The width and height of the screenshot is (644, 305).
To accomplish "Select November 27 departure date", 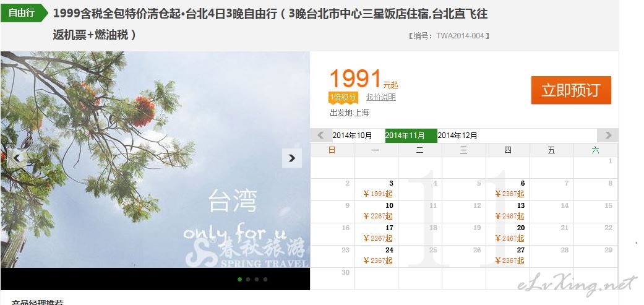I will point(508,256).
